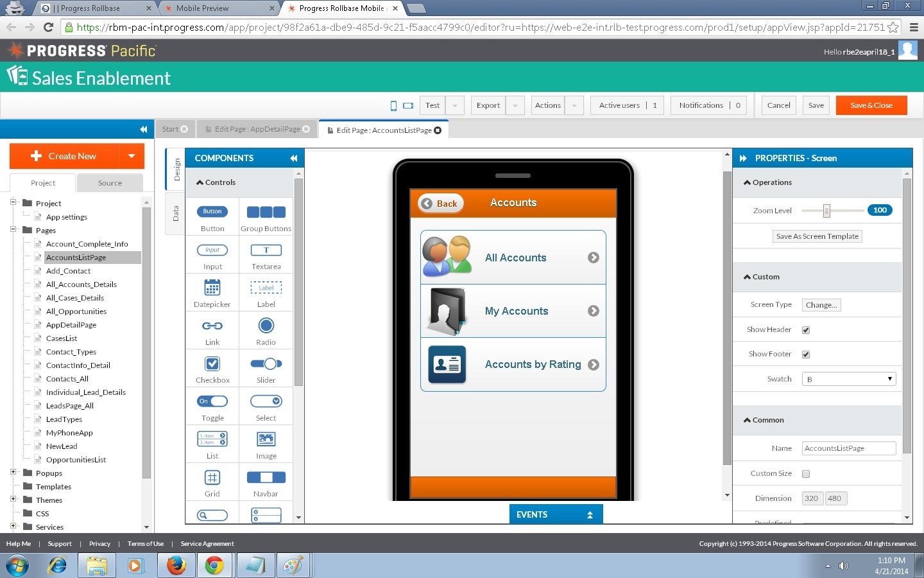Viewport: 924px width, 578px height.
Task: Open the Create New dropdown arrow
Action: coord(132,156)
